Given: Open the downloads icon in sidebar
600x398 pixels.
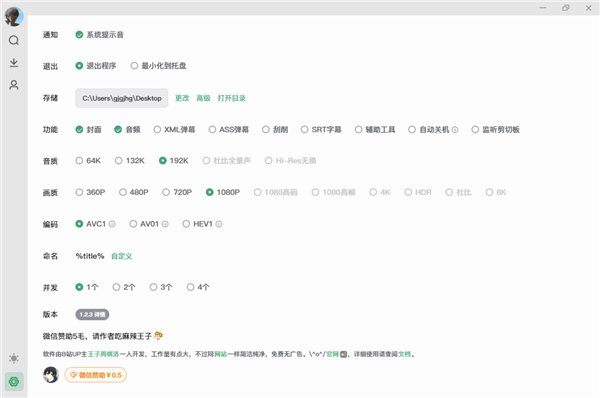Looking at the screenshot, I should (14, 62).
